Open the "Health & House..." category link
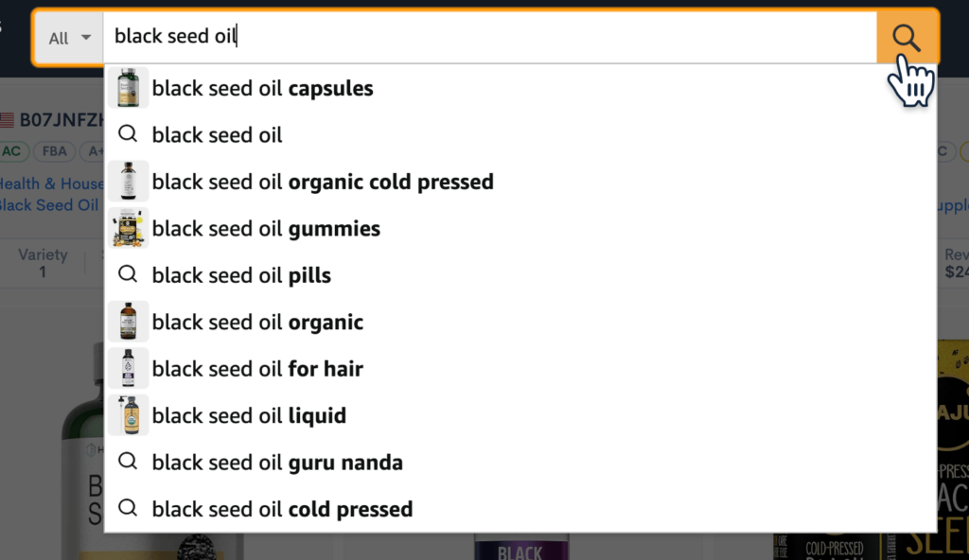The image size is (969, 560). tap(49, 184)
